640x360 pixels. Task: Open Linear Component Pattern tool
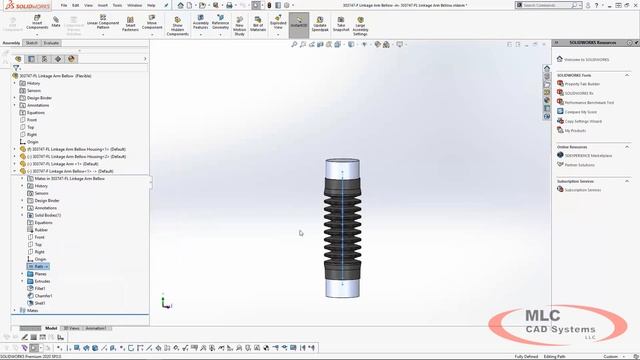pyautogui.click(x=103, y=22)
